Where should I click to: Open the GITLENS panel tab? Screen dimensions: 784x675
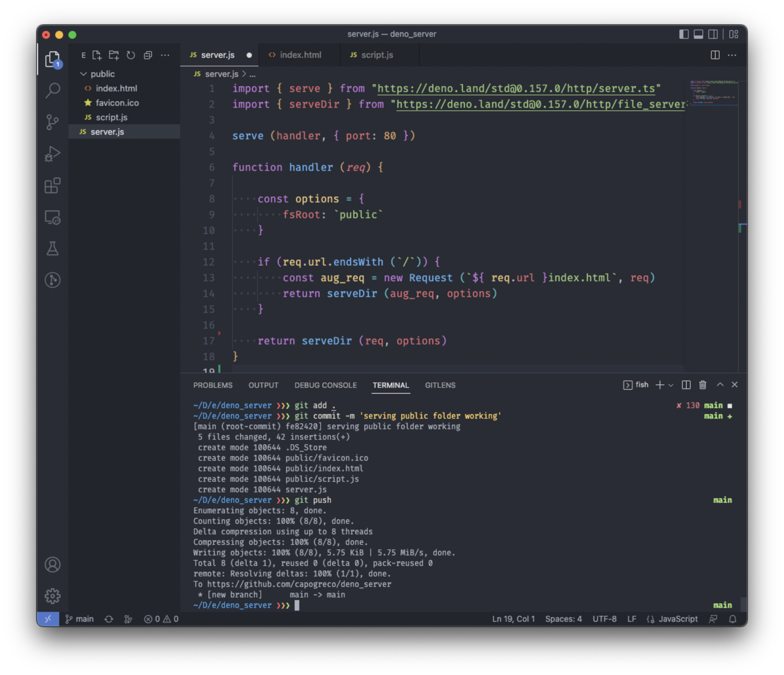pos(440,385)
